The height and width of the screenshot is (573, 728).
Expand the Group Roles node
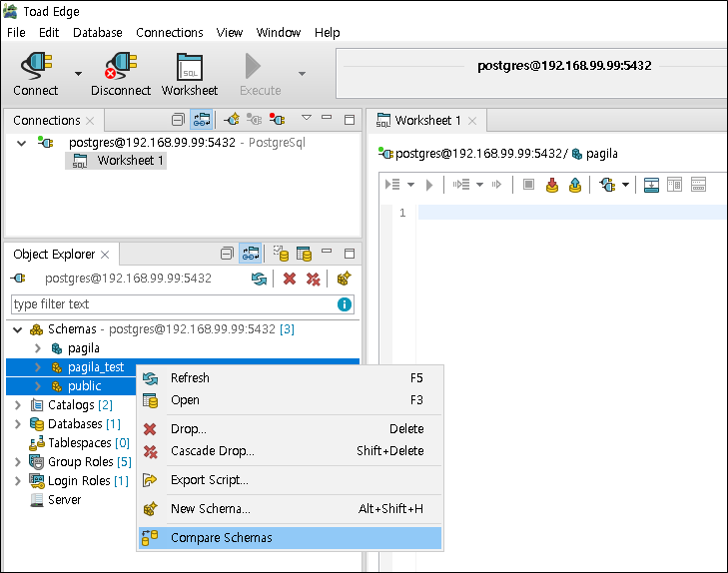pyautogui.click(x=18, y=462)
